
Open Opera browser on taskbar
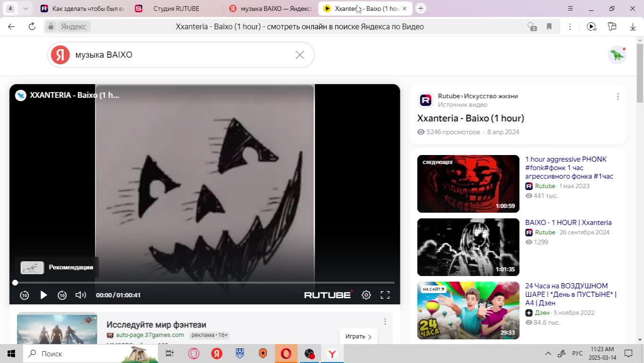[x=194, y=354]
